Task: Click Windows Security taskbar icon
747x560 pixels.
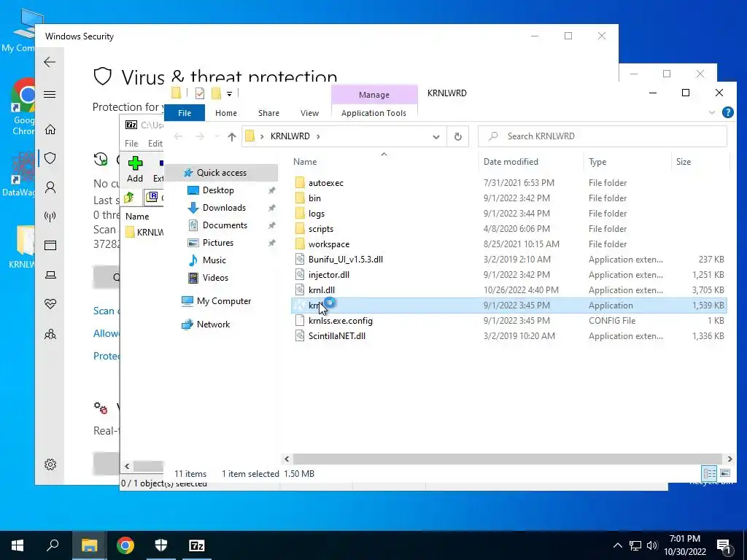Action: (161, 545)
